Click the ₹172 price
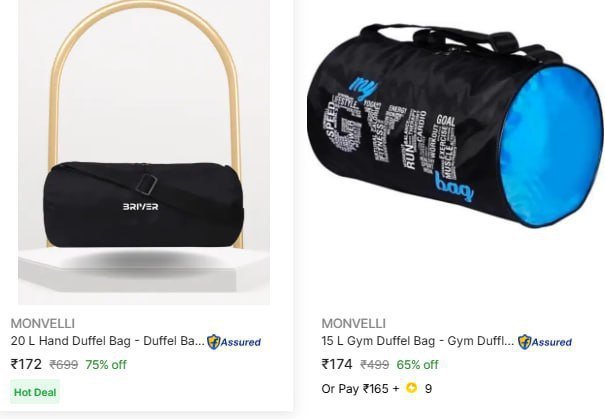Screen dimensions: 605x419 tap(26, 364)
